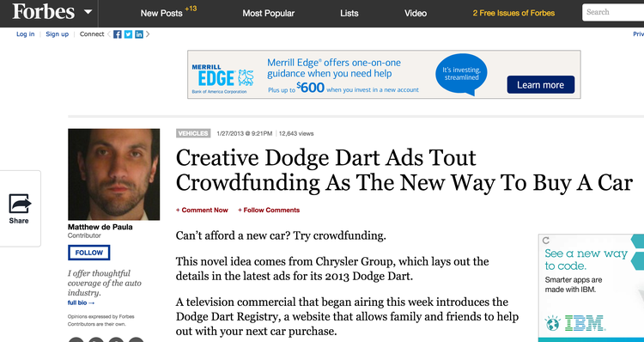Open the Most Popular section
This screenshot has width=644, height=342.
(x=268, y=13)
